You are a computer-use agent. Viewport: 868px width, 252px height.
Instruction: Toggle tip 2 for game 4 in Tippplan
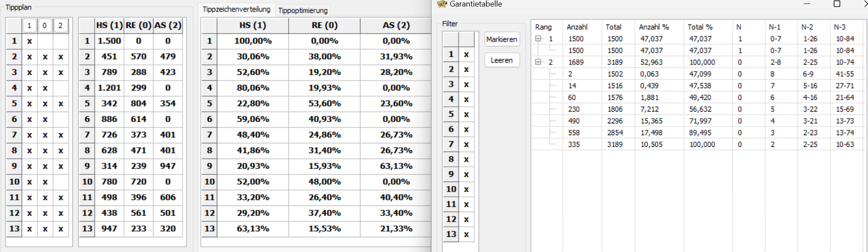(x=61, y=88)
